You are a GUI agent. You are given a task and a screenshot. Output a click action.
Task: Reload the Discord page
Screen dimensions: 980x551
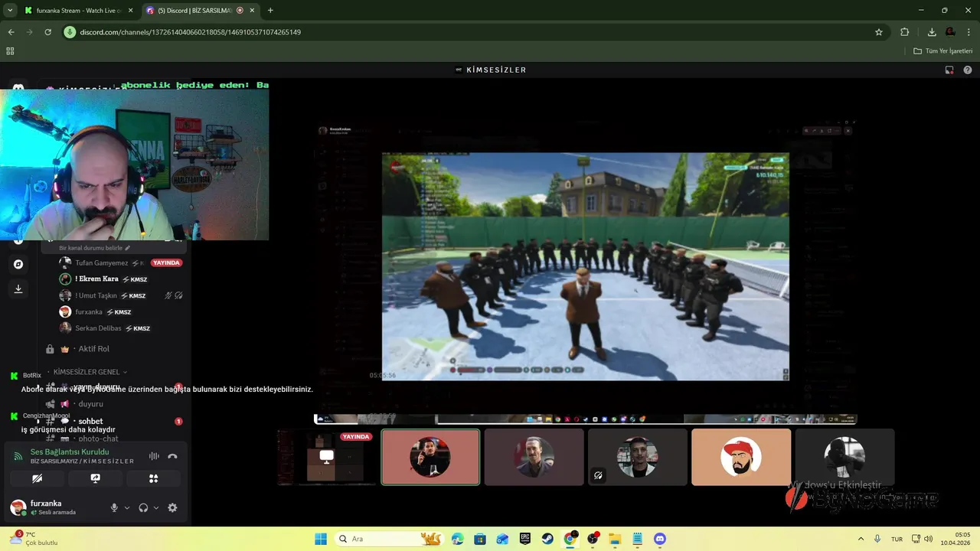tap(47, 32)
